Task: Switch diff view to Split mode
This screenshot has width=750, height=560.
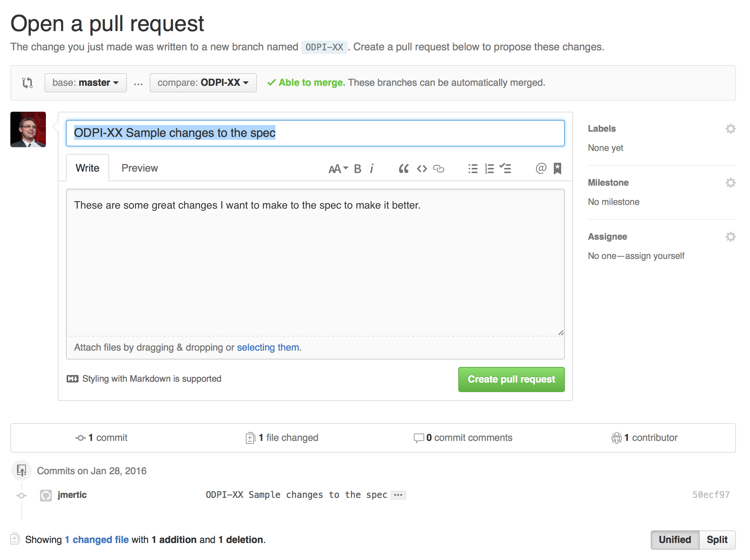Action: click(717, 540)
